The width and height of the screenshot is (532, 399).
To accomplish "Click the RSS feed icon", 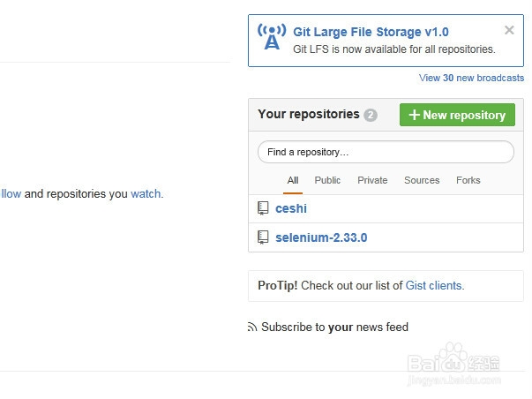I will (x=252, y=327).
